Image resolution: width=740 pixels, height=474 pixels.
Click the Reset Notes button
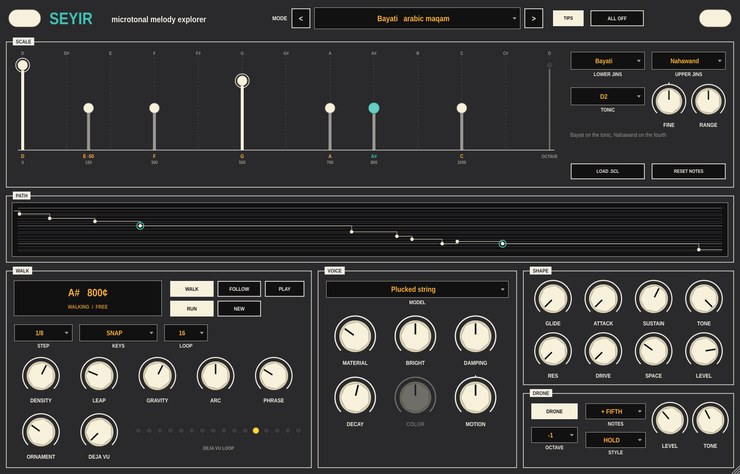pos(689,171)
